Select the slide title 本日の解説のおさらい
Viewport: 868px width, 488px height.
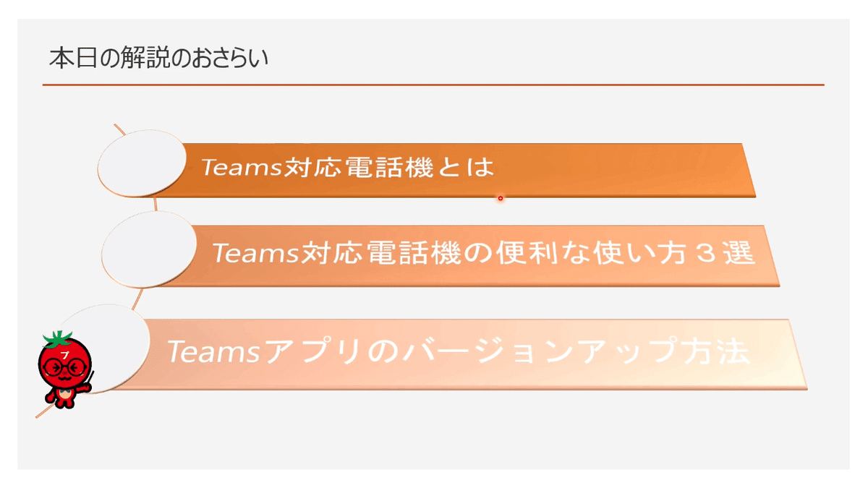pos(158,58)
